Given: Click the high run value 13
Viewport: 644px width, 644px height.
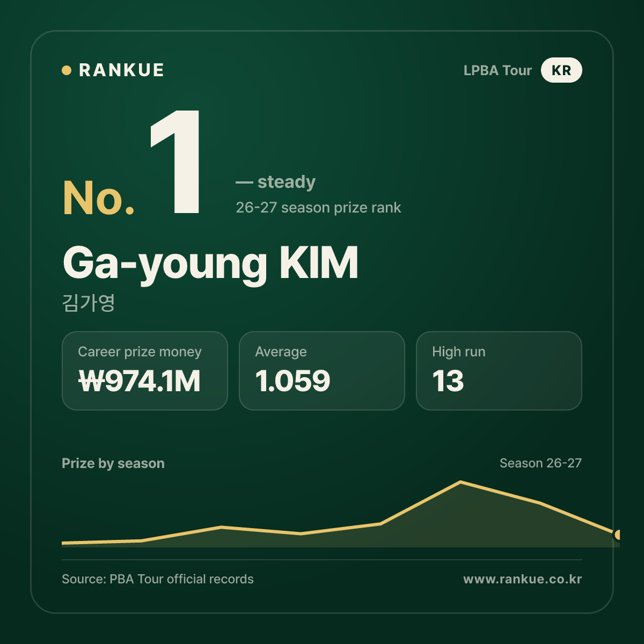Looking at the screenshot, I should [x=448, y=381].
